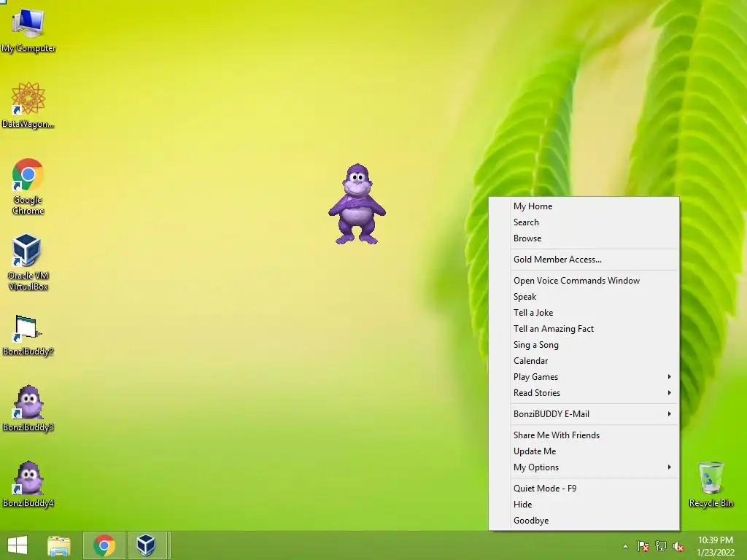
Task: Expand the Play Games submenu
Action: pyautogui.click(x=584, y=377)
